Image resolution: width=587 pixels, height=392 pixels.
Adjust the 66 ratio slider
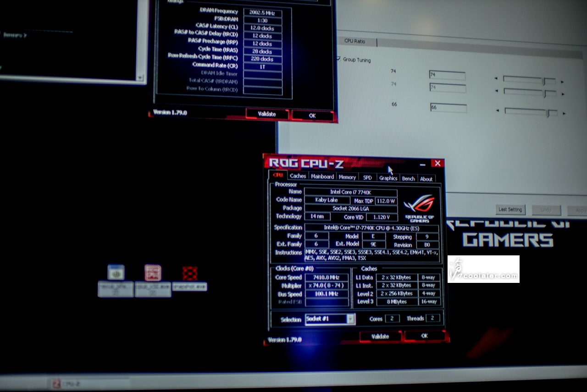click(x=531, y=112)
